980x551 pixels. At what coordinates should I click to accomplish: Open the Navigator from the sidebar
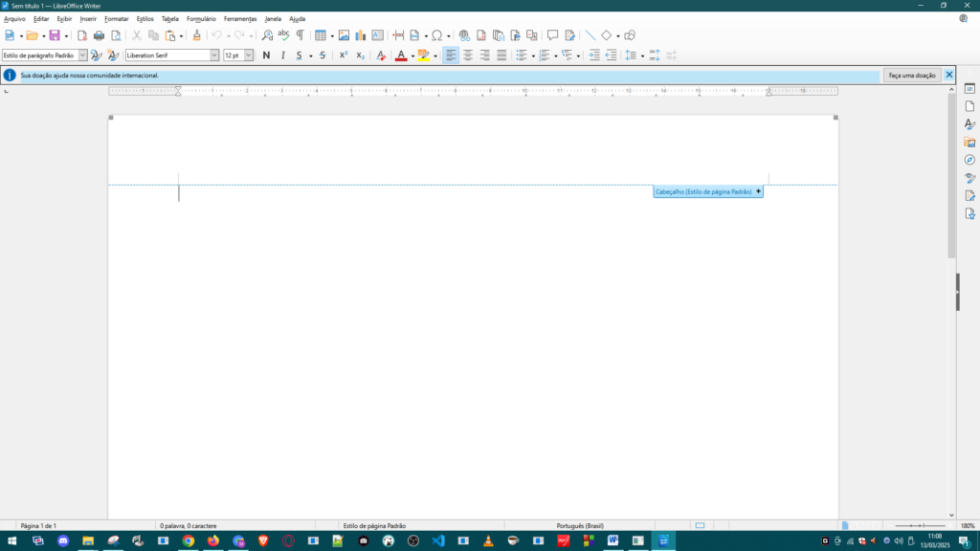tap(969, 160)
